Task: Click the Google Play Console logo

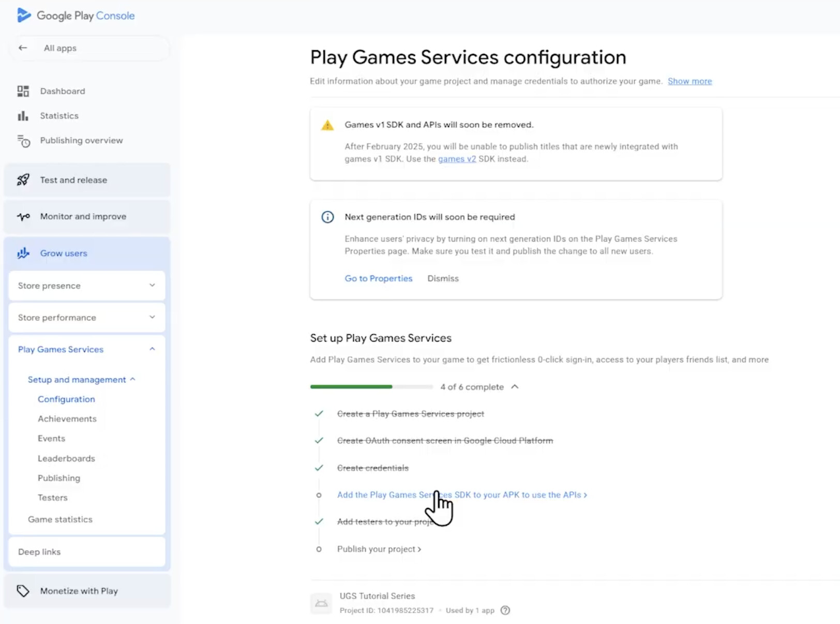Action: click(x=76, y=16)
